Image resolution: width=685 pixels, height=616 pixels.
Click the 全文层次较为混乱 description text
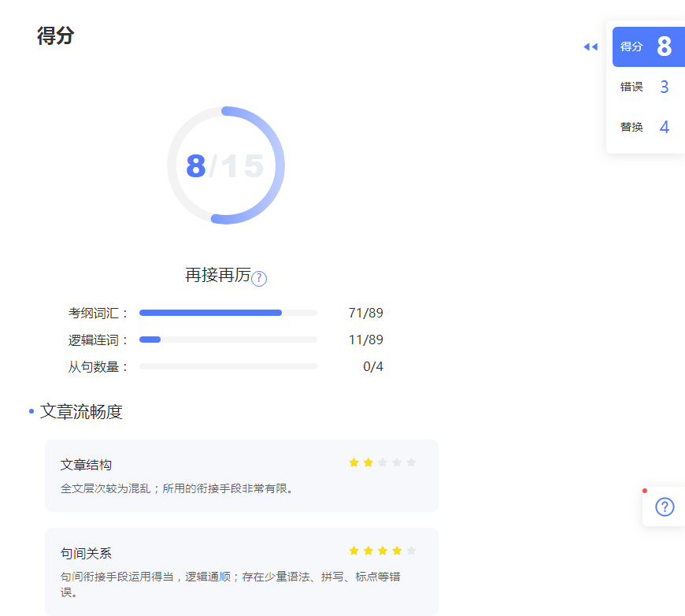176,488
